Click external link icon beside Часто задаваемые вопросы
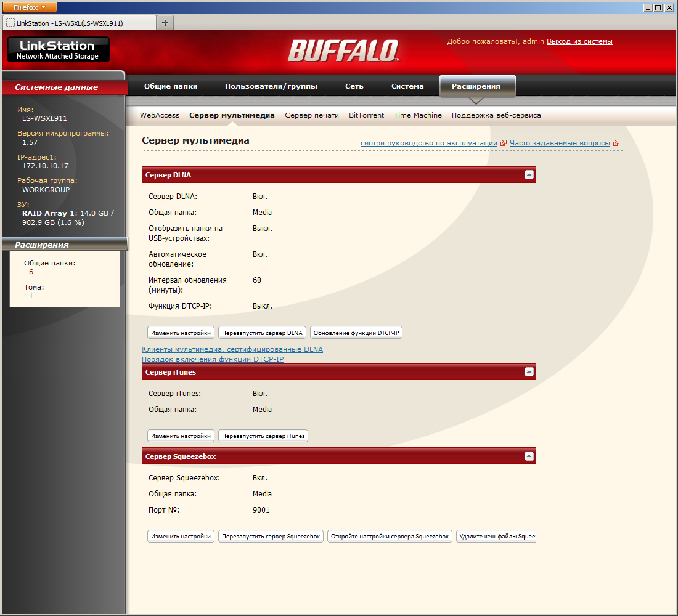 pos(616,143)
